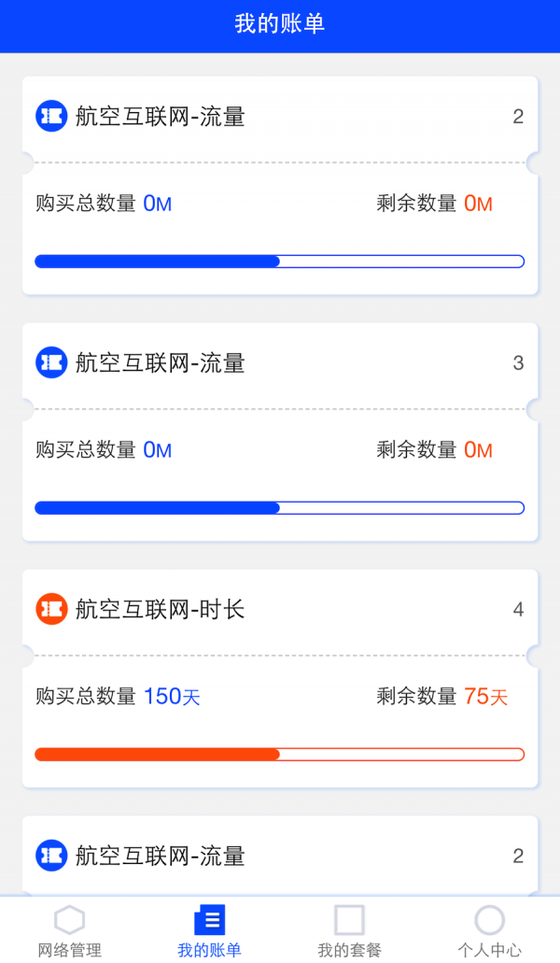560x963 pixels.
Task: Click purchased amount 150天 value
Action: tap(172, 696)
